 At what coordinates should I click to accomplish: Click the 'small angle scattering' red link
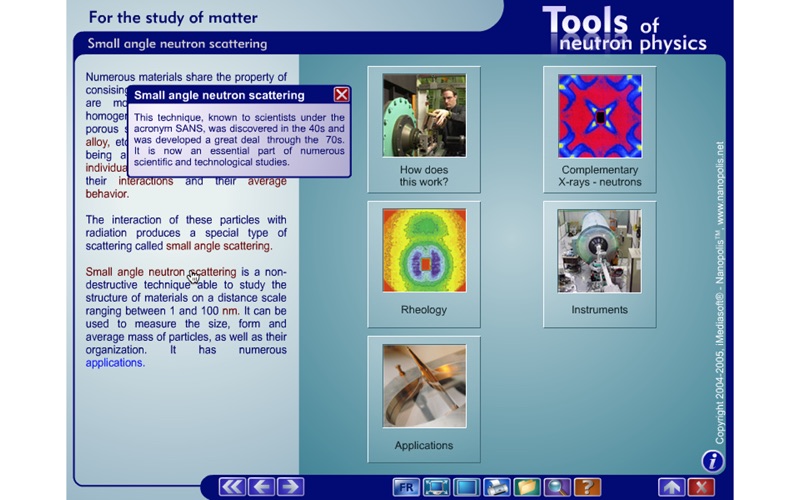[x=218, y=246]
